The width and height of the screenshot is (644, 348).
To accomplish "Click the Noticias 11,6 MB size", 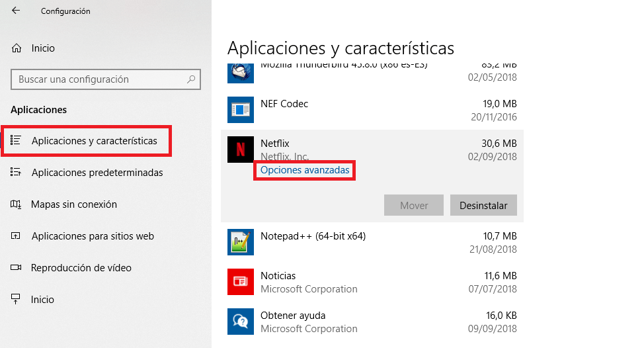I will click(501, 276).
